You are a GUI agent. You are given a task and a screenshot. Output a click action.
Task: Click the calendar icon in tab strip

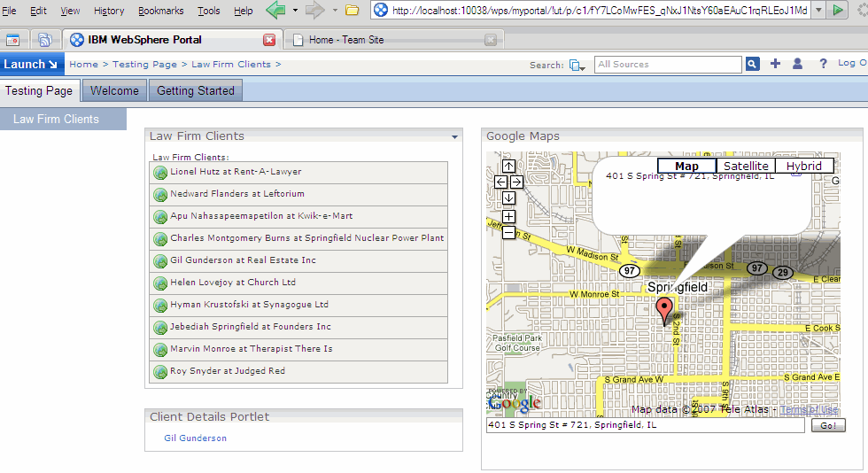(x=12, y=40)
